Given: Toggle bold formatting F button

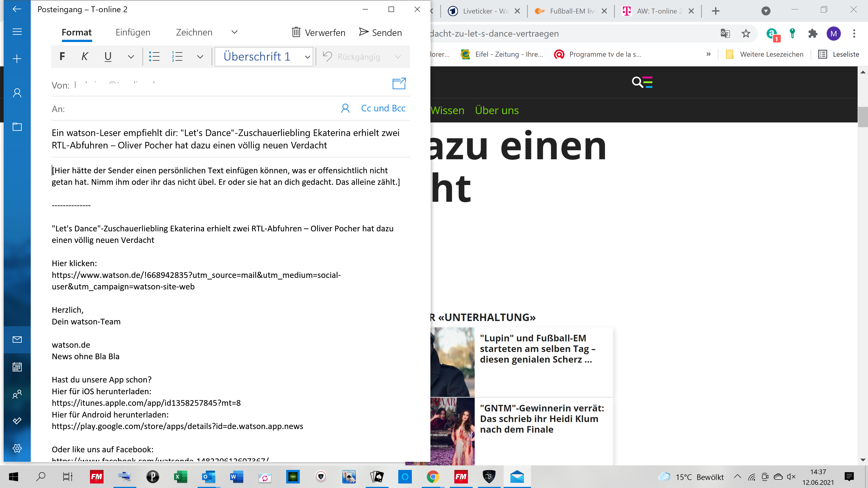Looking at the screenshot, I should click(62, 56).
